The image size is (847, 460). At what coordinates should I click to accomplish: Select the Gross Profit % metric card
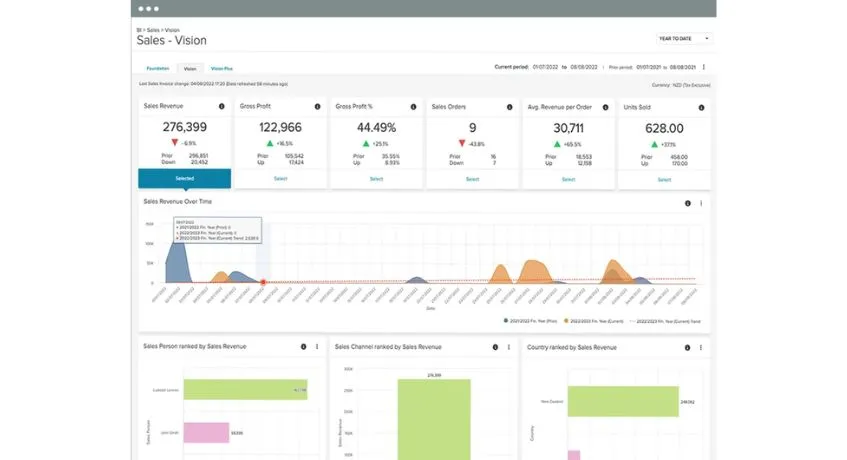coord(377,179)
